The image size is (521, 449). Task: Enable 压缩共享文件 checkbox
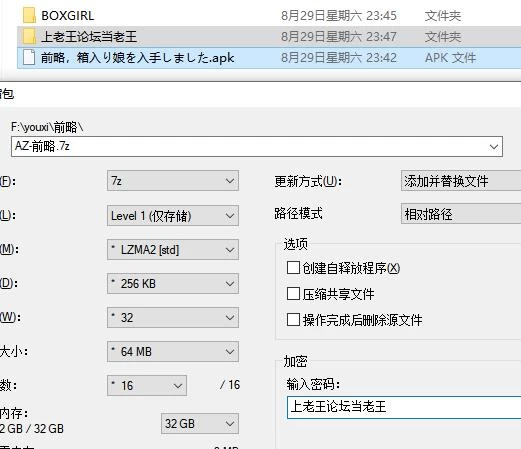click(x=293, y=294)
